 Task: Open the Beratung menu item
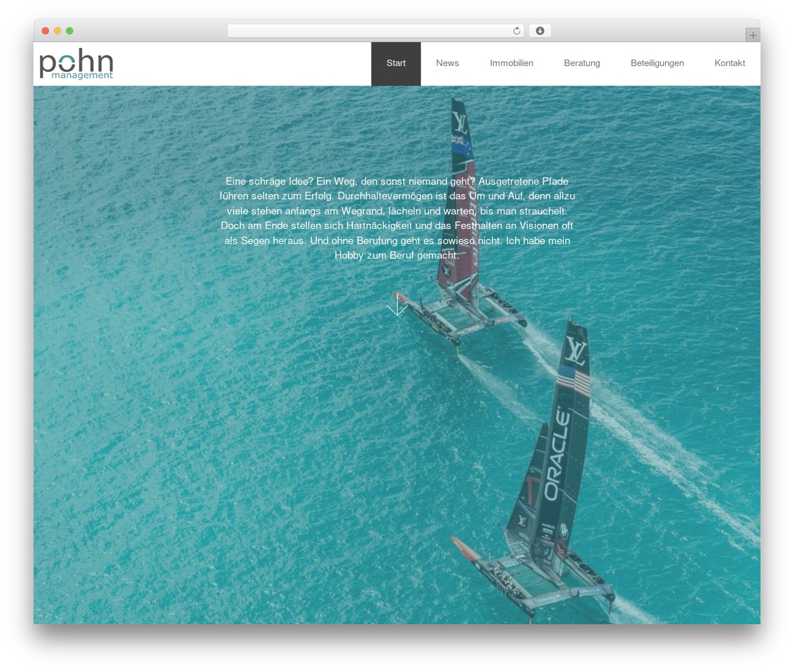(x=582, y=64)
